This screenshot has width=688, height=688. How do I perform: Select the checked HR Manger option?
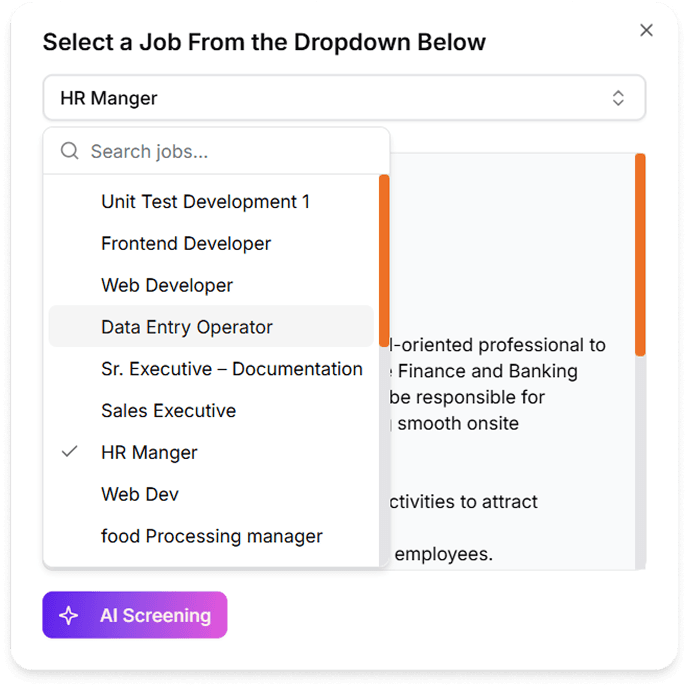(x=150, y=453)
